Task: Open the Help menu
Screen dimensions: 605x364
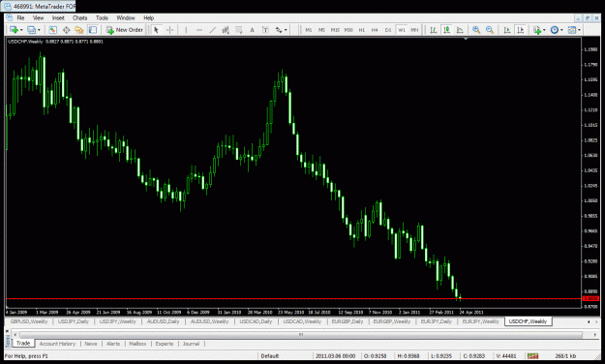Action: [x=148, y=17]
